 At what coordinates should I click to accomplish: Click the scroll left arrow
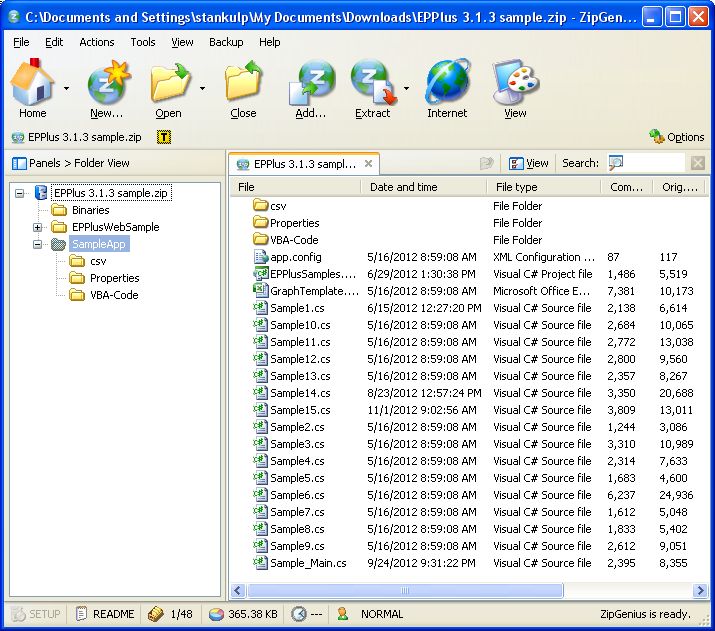point(238,591)
